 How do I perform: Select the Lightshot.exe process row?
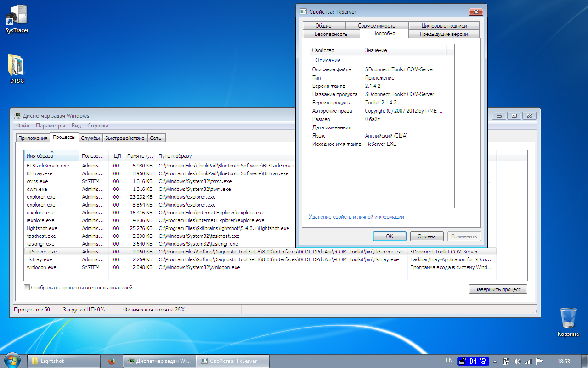pos(260,228)
